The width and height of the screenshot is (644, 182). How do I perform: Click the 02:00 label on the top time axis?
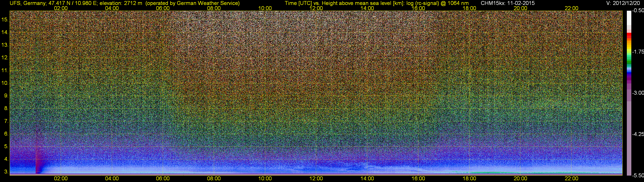tap(61, 8)
